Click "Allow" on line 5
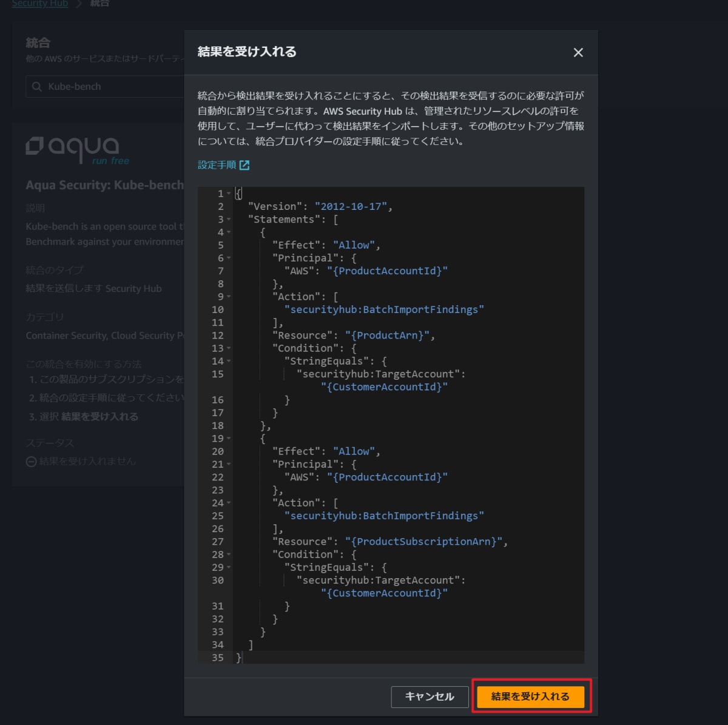 354,245
